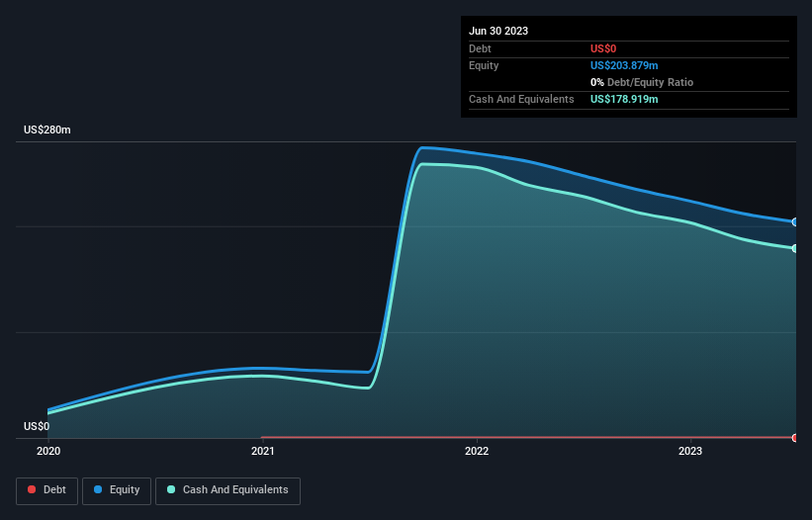Click the Cash And Equivalents tooltip label
This screenshot has width=812, height=520.
(521, 99)
